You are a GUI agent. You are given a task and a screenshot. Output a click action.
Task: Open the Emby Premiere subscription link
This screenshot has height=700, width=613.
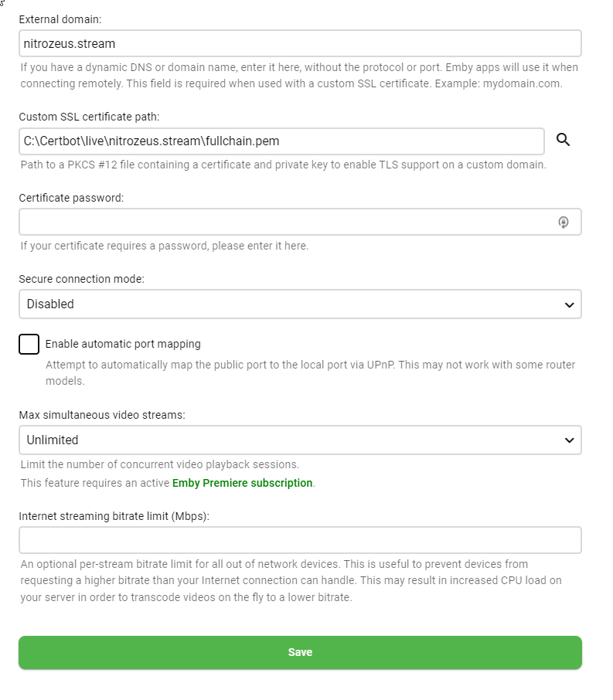(242, 483)
